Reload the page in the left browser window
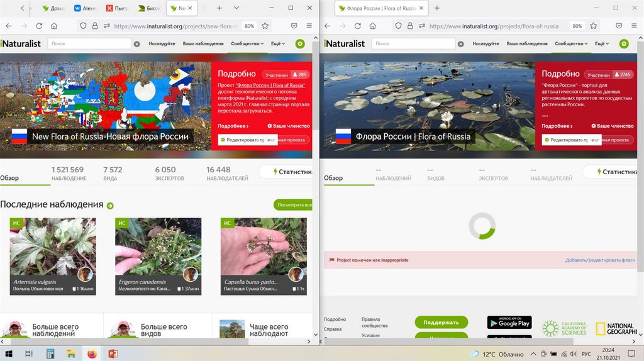This screenshot has width=644, height=361. pos(39,26)
